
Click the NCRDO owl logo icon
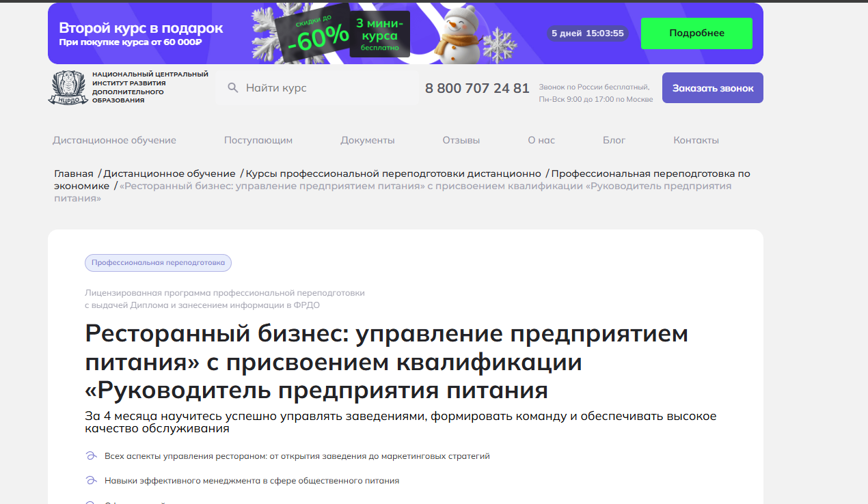[x=68, y=88]
